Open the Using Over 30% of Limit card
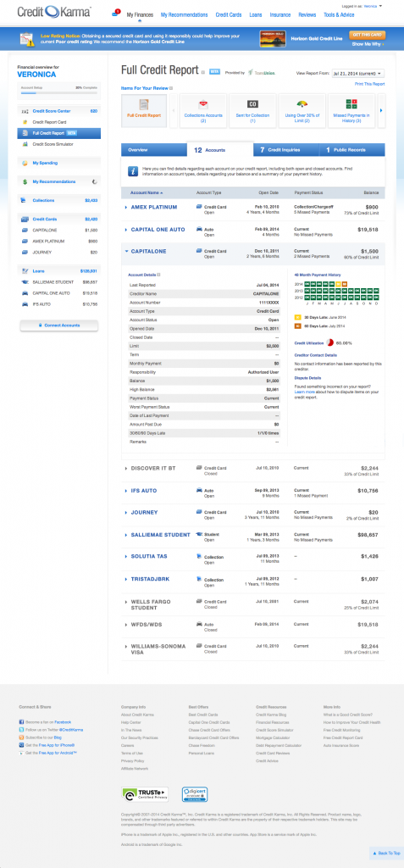The height and width of the screenshot is (868, 404). (301, 111)
